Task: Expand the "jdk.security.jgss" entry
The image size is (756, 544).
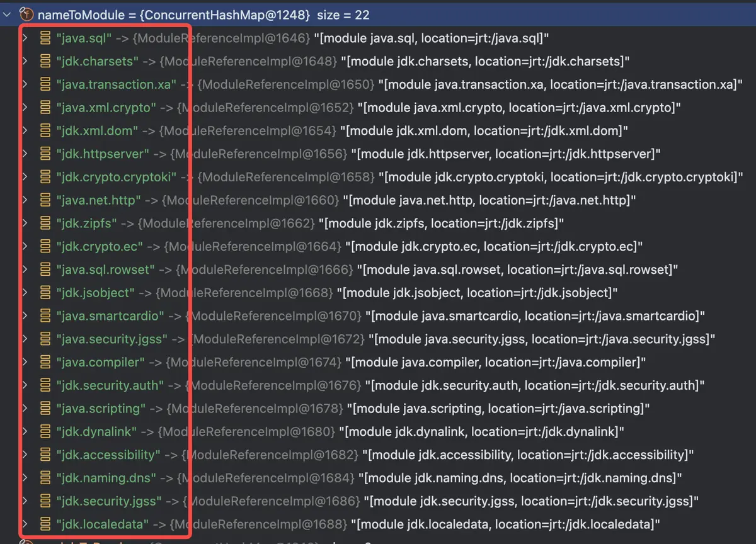Action: (24, 501)
